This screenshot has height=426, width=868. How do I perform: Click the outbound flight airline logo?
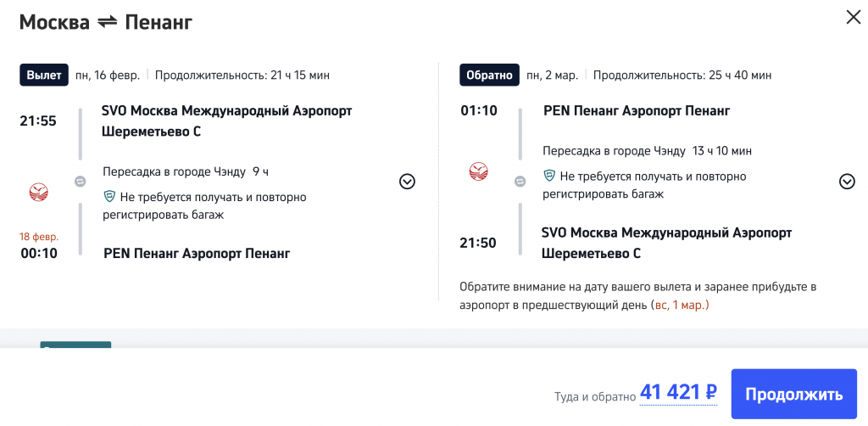pyautogui.click(x=38, y=192)
